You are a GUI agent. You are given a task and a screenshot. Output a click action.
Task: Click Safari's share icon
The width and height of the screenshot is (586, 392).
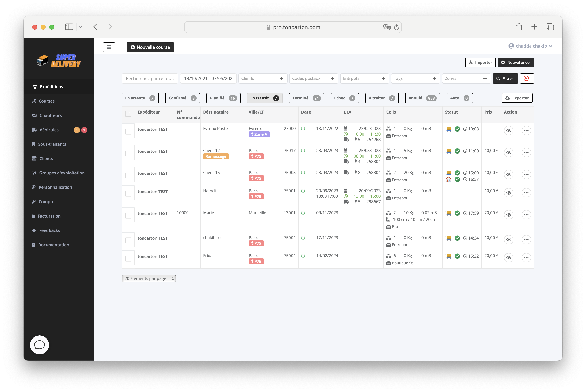click(x=519, y=27)
